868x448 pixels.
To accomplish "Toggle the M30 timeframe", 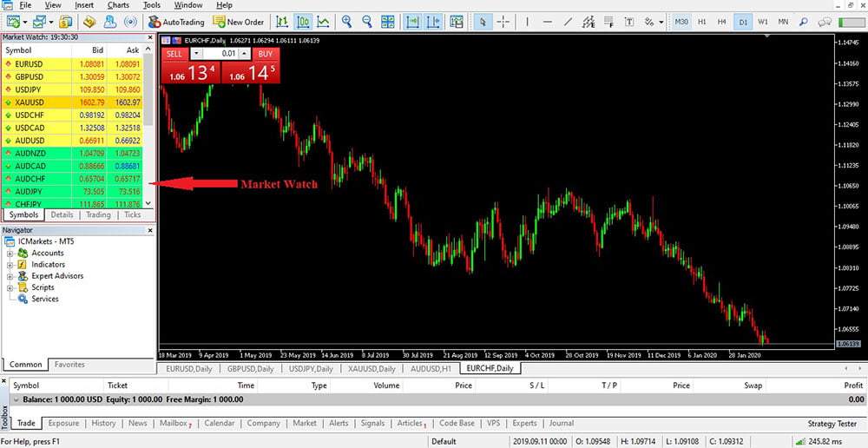I will (681, 23).
